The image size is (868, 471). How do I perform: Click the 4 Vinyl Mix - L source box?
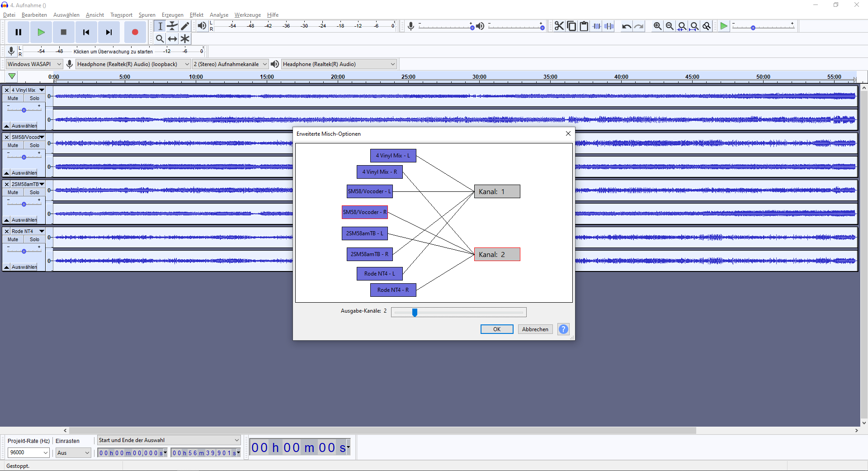393,156
